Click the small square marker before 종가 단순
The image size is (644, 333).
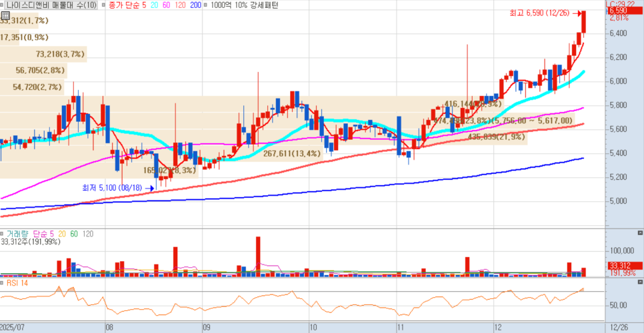tap(102, 5)
